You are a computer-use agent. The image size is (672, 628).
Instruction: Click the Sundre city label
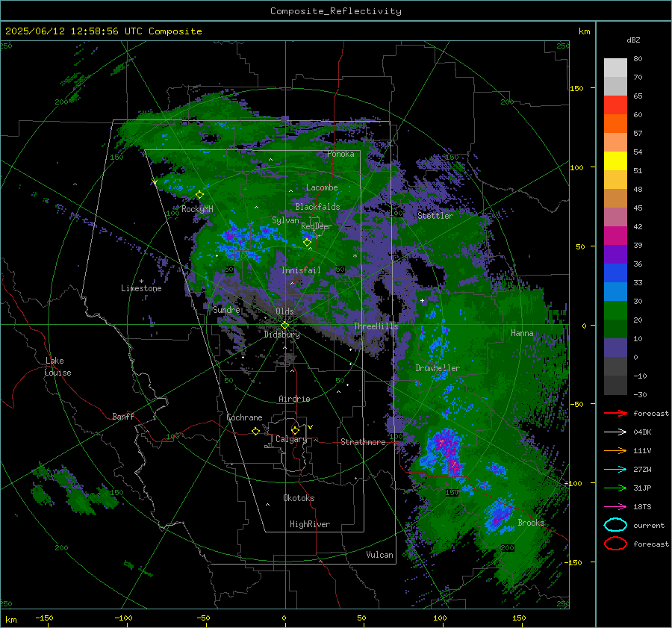226,309
